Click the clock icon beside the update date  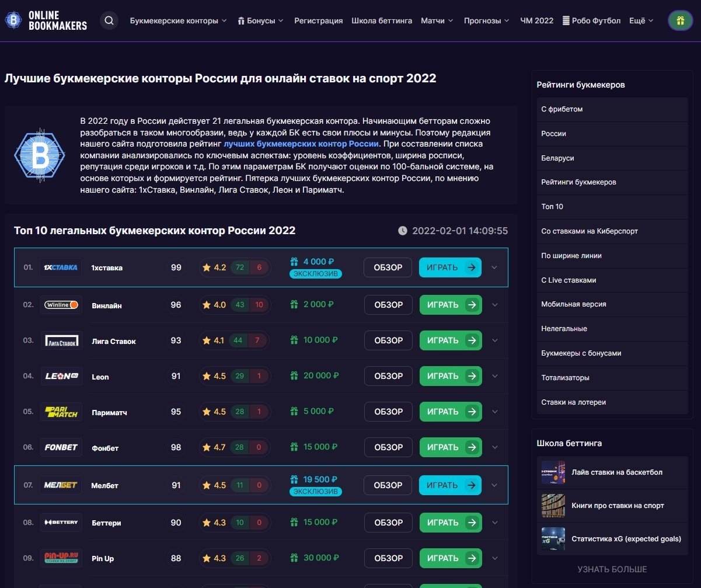pos(402,231)
